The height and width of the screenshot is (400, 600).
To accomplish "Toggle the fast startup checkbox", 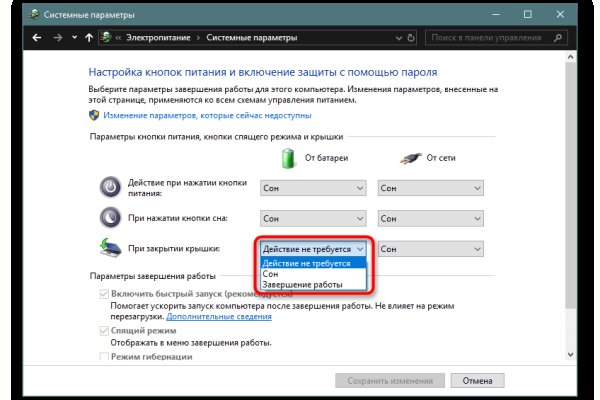I will [x=104, y=293].
